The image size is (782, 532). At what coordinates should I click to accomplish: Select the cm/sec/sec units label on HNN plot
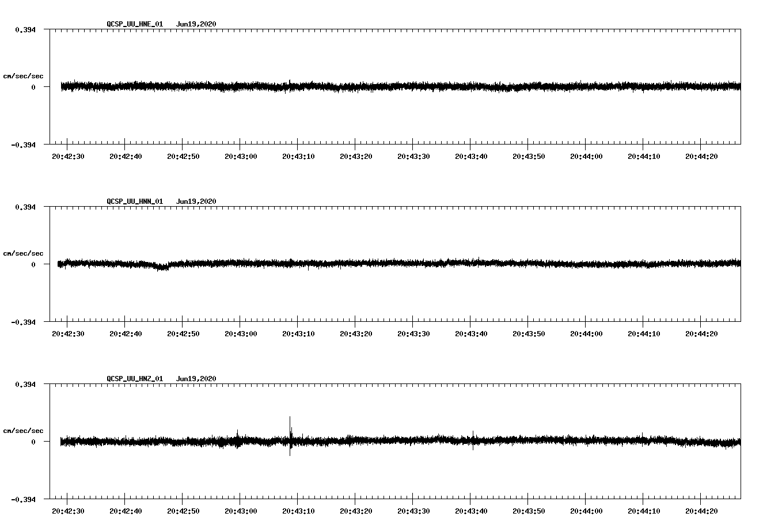pyautogui.click(x=23, y=253)
